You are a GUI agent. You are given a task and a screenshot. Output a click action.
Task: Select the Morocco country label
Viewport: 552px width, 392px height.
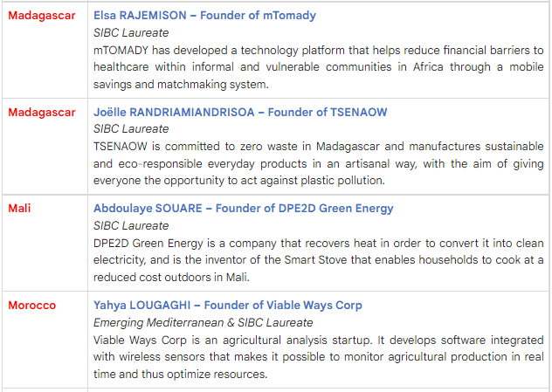coord(31,305)
